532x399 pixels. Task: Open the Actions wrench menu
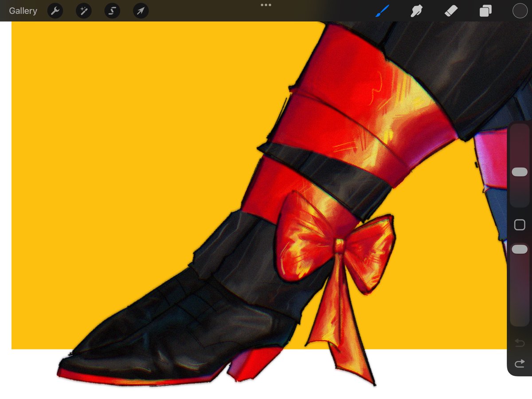(x=55, y=11)
